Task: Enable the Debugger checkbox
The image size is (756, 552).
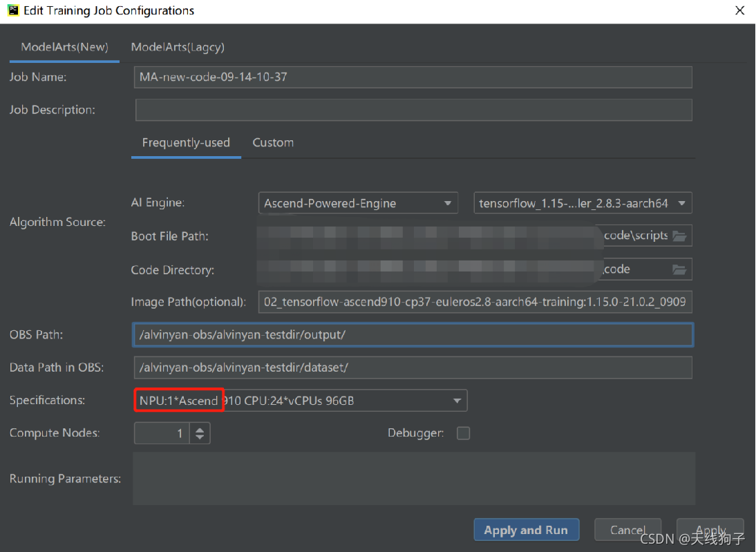Action: 463,433
